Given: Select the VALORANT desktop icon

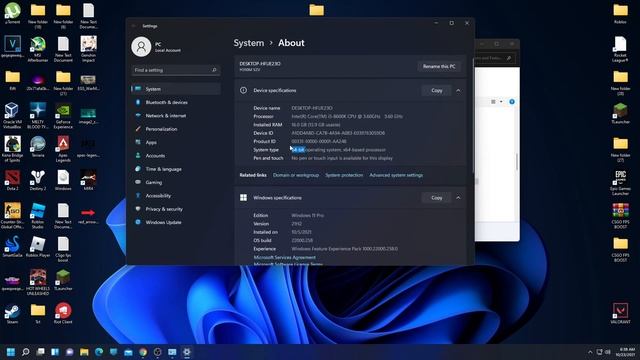Looking at the screenshot, I should click(620, 313).
